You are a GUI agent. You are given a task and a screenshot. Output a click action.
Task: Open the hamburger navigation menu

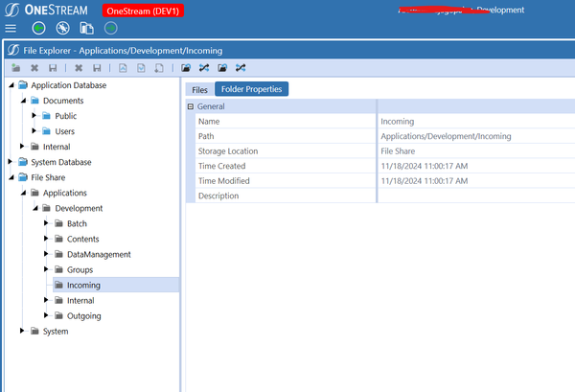tap(11, 29)
